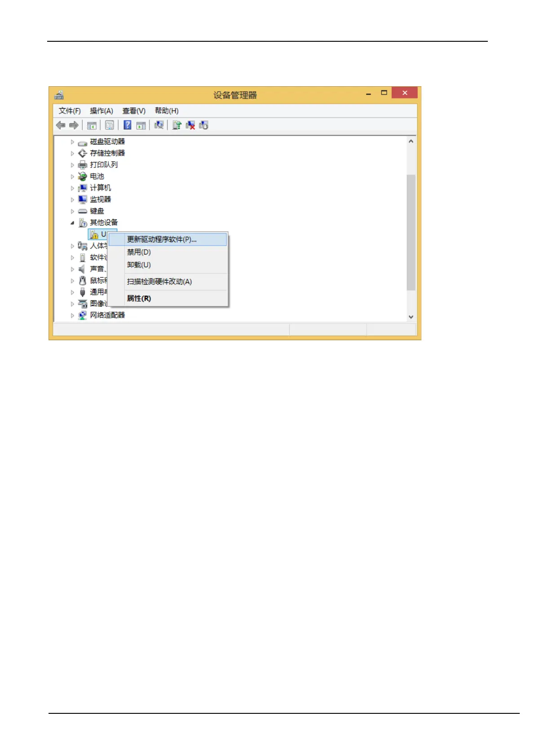Open the 帮助(H) menu
Image resolution: width=535 pixels, height=756 pixels.
click(167, 111)
